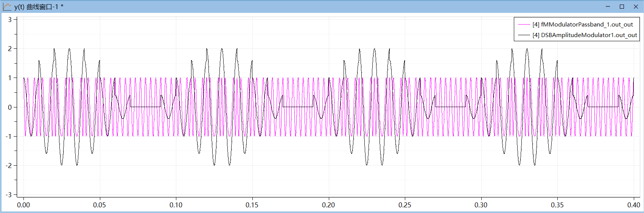Image resolution: width=644 pixels, height=213 pixels.
Task: Click the y-axis tick label -3
Action: click(x=8, y=195)
